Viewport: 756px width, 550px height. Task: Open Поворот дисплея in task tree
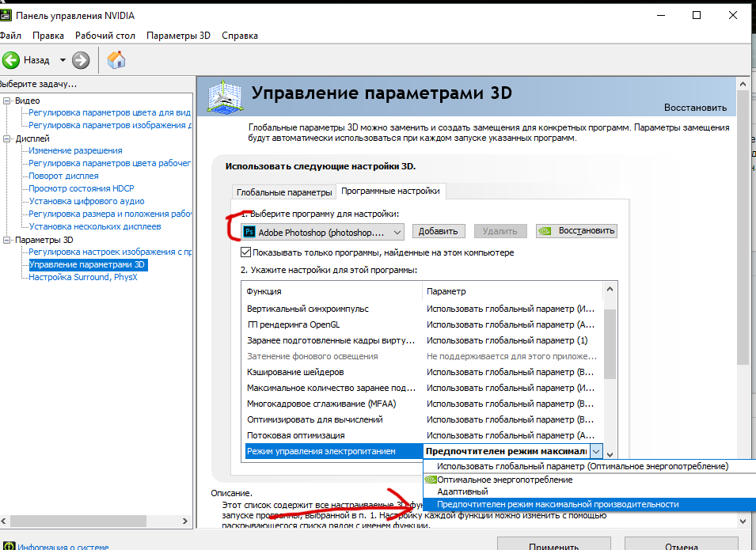(63, 176)
